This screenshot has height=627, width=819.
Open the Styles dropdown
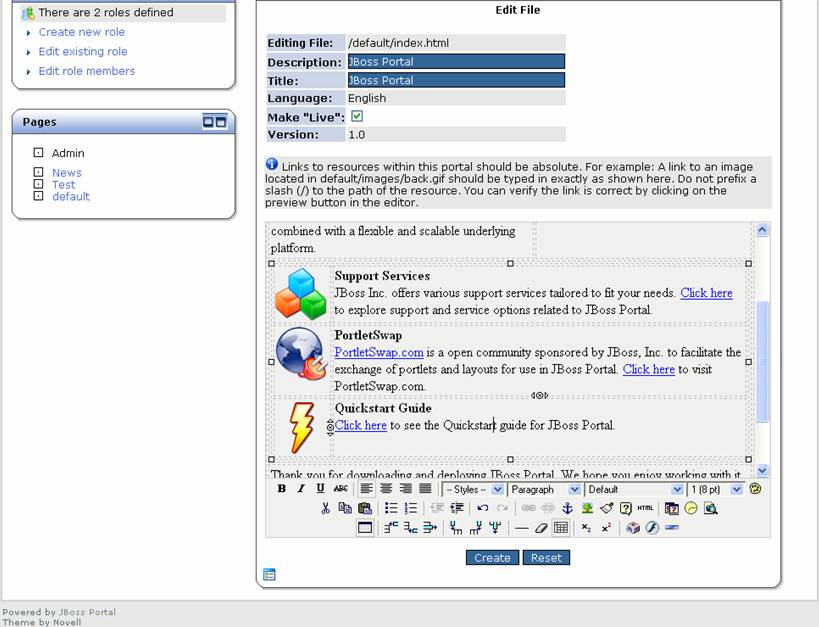point(473,490)
